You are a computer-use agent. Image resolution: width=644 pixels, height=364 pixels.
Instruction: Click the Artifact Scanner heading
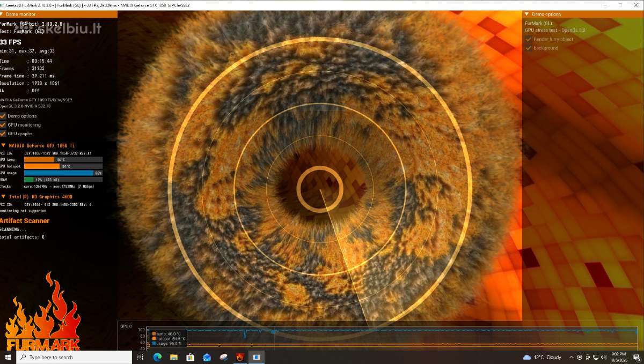pyautogui.click(x=25, y=221)
